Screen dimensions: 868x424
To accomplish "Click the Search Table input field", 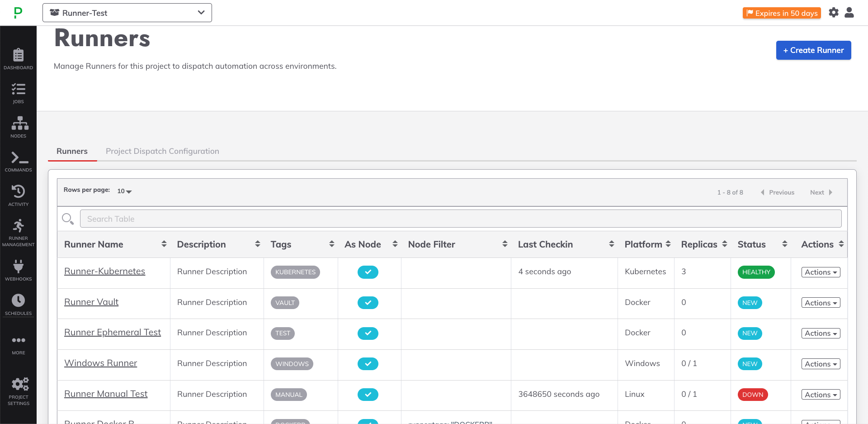I will (x=460, y=219).
